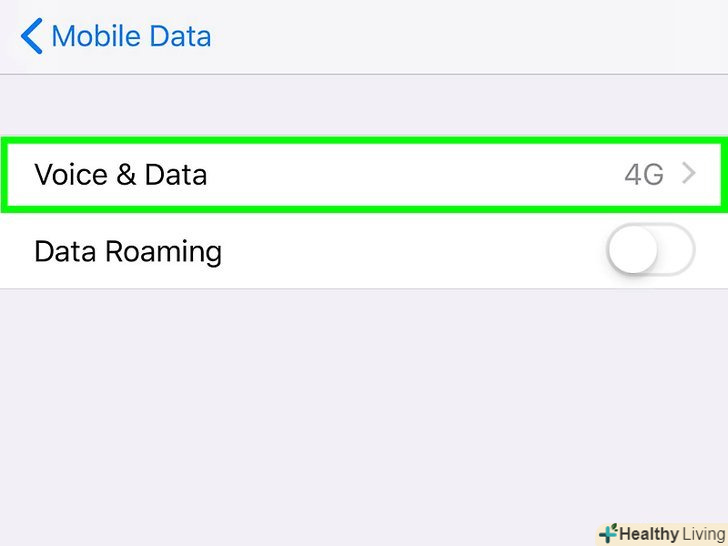Viewport: 728px width, 546px height.
Task: Expand network options via the gray arrow
Action: point(688,174)
